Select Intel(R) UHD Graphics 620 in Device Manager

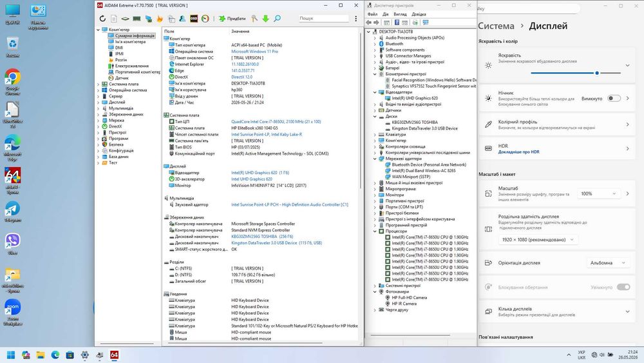[x=415, y=98]
